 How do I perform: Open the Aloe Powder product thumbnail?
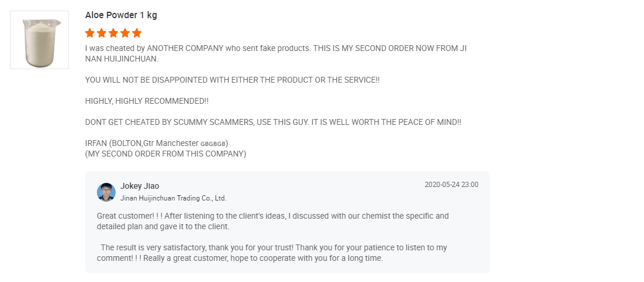[x=39, y=40]
